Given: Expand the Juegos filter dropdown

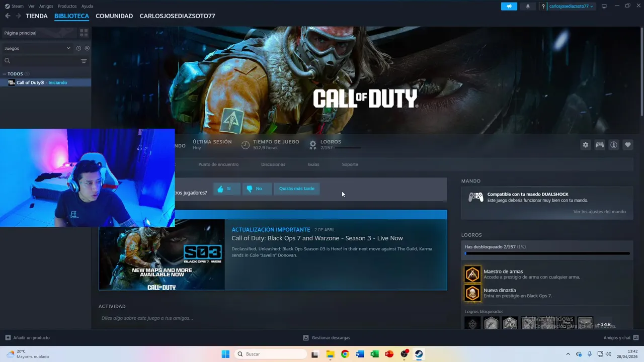Looking at the screenshot, I should pos(37,48).
